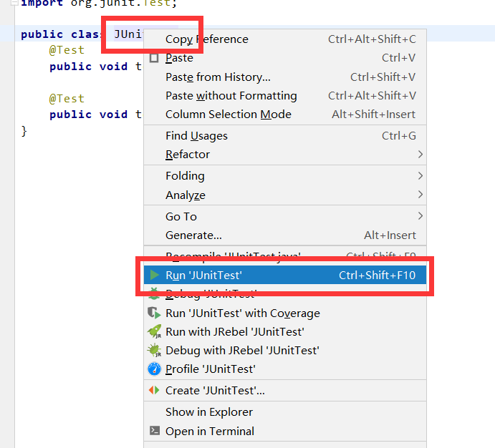The height and width of the screenshot is (448, 495).
Task: Expand the Go To submenu arrow
Action: 420,216
